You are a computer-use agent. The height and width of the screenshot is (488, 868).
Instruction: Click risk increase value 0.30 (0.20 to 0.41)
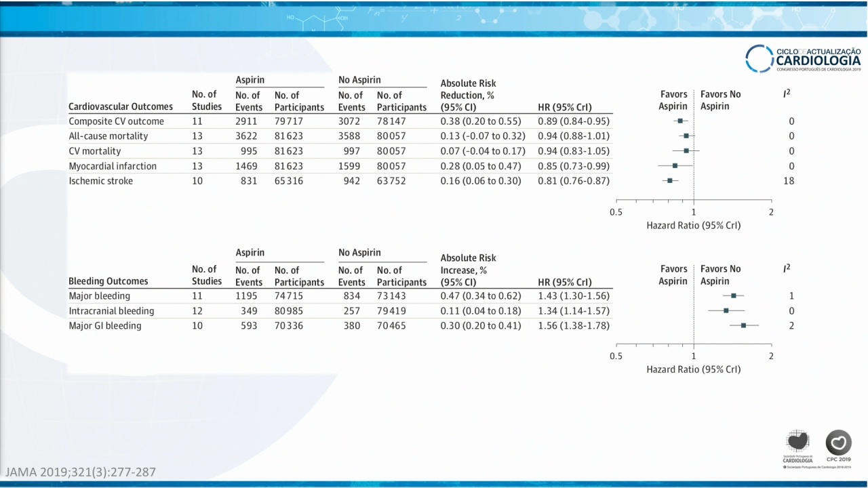[x=481, y=326]
